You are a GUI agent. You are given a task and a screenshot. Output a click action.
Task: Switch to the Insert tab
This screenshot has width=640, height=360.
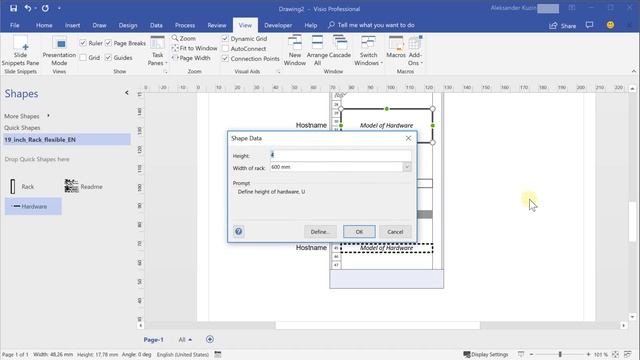(72, 25)
